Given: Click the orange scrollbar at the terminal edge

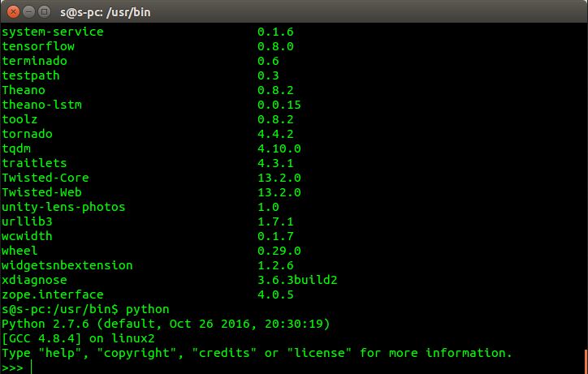Looking at the screenshot, I should (x=586, y=362).
